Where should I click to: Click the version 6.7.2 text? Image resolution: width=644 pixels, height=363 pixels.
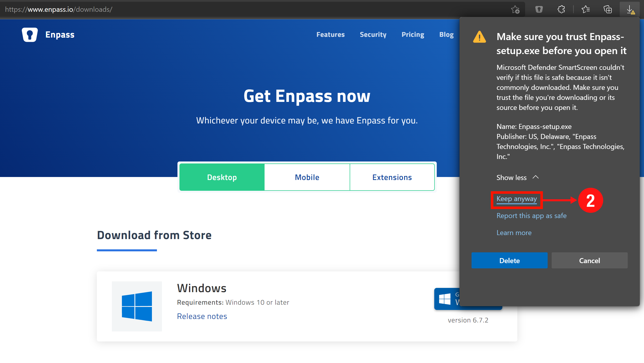click(x=468, y=320)
